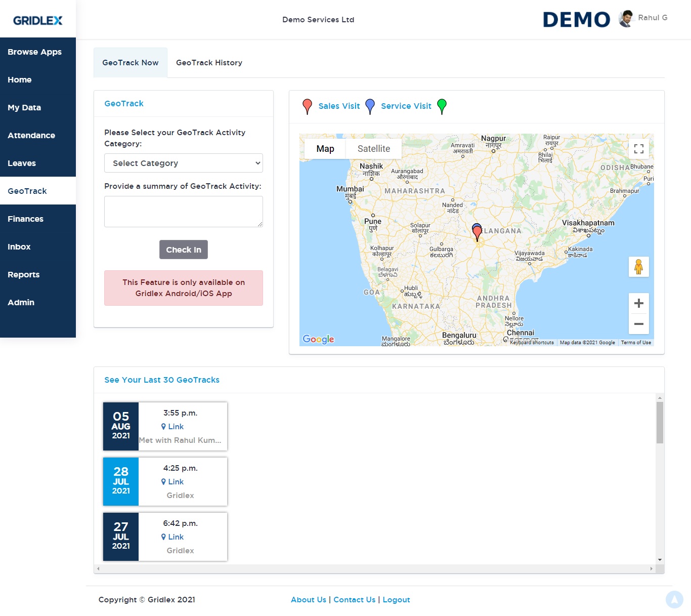Viewport: 691px width, 616px height.
Task: Open Attendance section
Action: click(38, 135)
